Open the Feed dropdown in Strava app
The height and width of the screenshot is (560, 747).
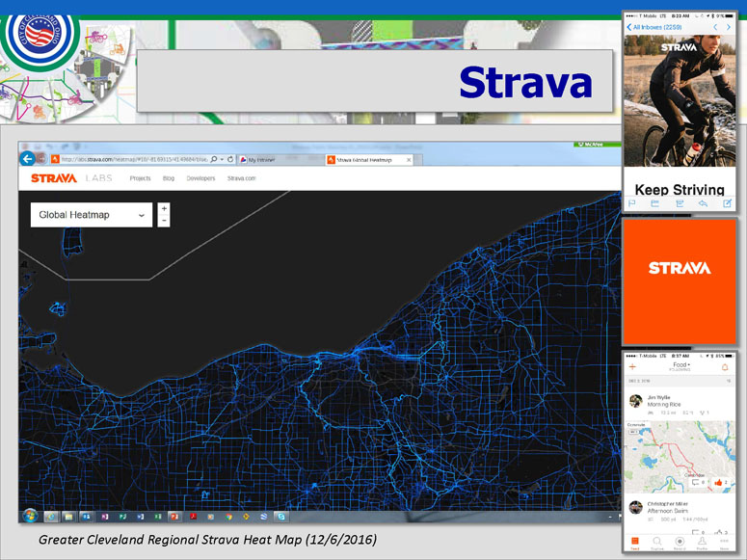tap(680, 366)
